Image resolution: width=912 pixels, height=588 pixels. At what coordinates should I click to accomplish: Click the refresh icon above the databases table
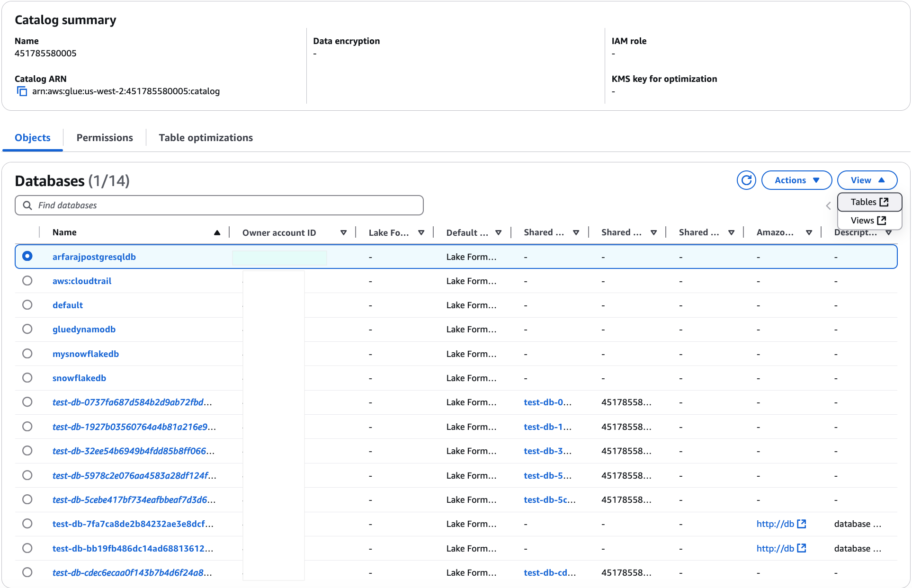pos(746,180)
